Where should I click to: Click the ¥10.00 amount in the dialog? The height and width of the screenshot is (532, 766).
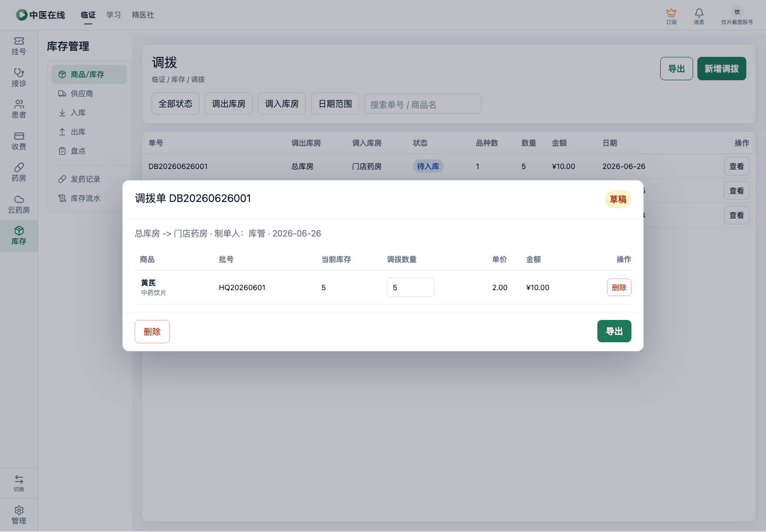[x=538, y=288]
